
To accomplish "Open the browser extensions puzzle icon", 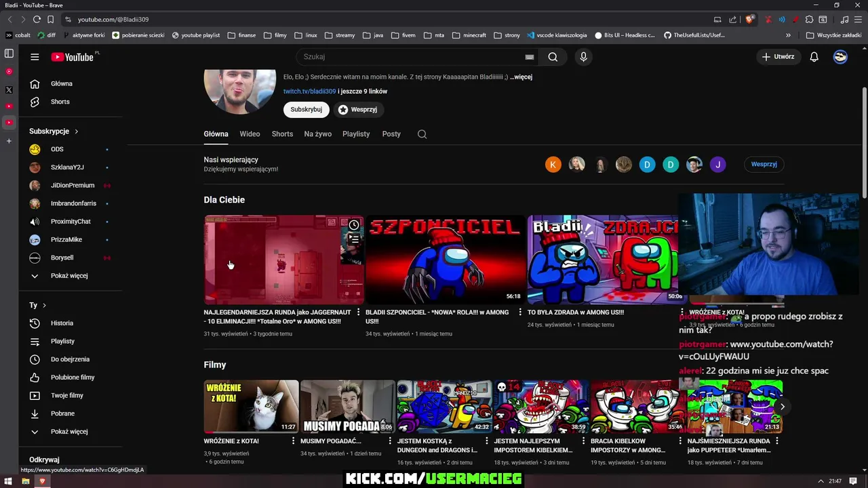I will pyautogui.click(x=808, y=20).
